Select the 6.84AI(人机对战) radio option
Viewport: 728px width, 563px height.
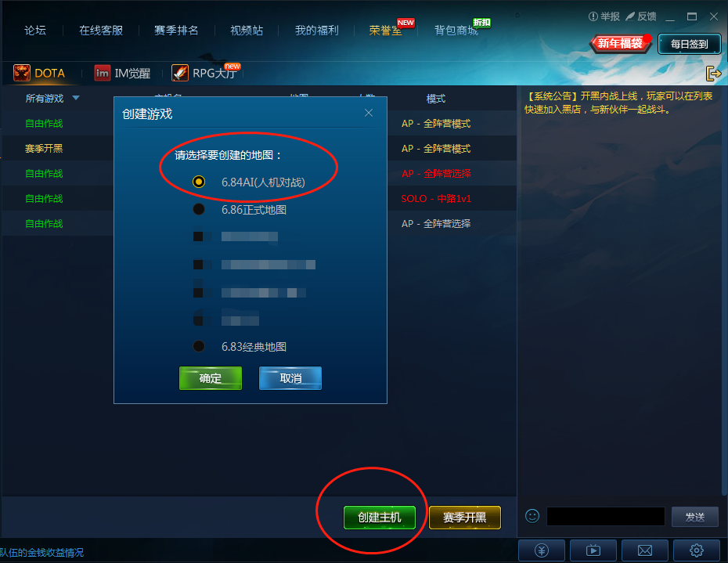pos(199,182)
